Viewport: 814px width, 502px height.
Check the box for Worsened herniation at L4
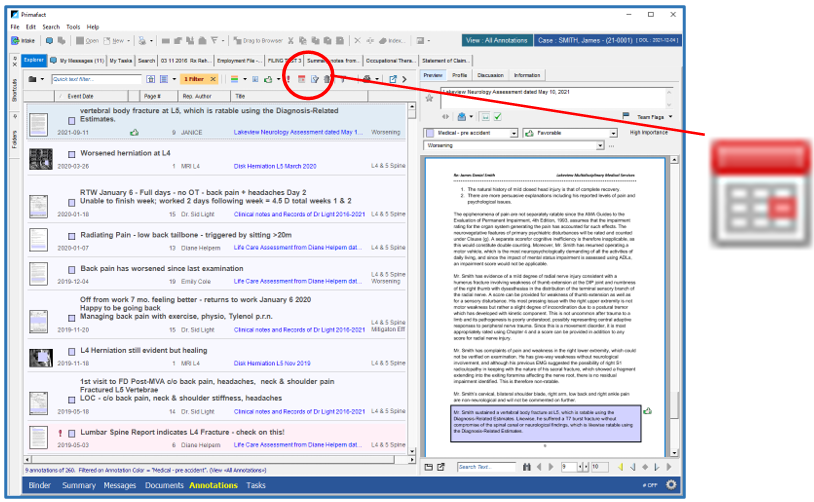tap(72, 154)
